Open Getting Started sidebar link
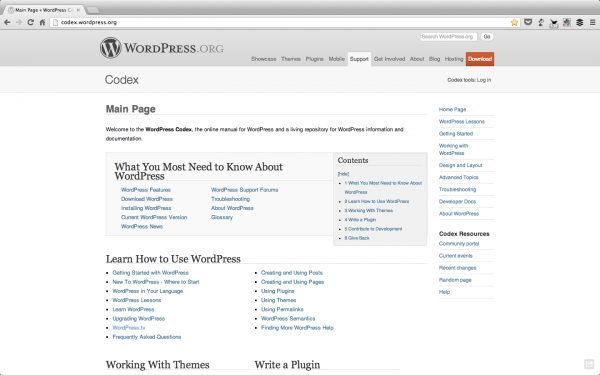Viewport: 600px width, 375px height. [x=456, y=134]
